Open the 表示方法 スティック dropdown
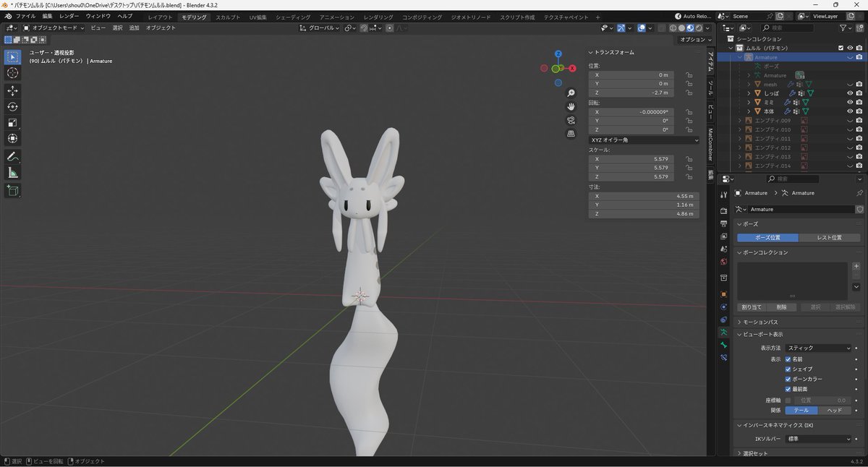 (820, 348)
